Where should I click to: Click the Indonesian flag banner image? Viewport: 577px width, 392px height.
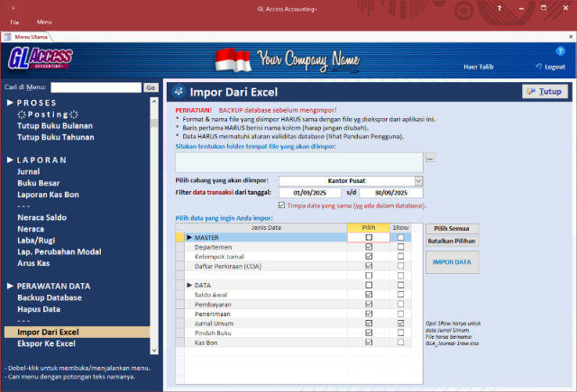tap(233, 60)
